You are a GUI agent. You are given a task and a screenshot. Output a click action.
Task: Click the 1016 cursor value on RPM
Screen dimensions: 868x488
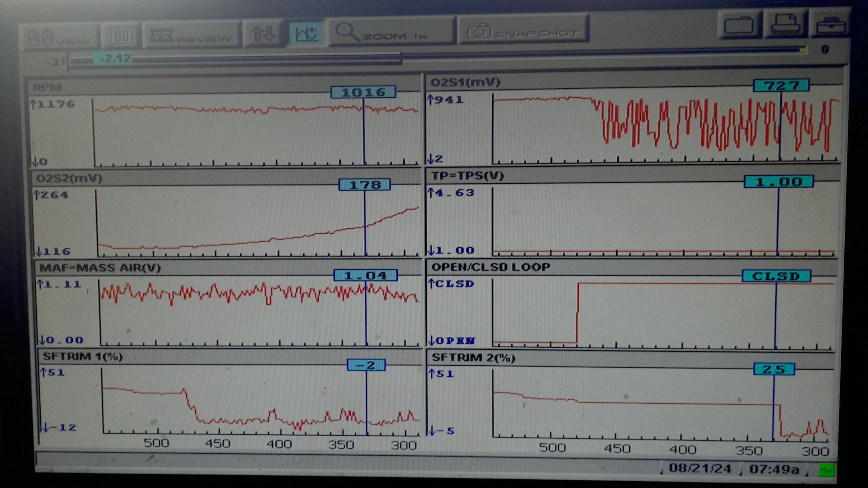click(x=363, y=92)
